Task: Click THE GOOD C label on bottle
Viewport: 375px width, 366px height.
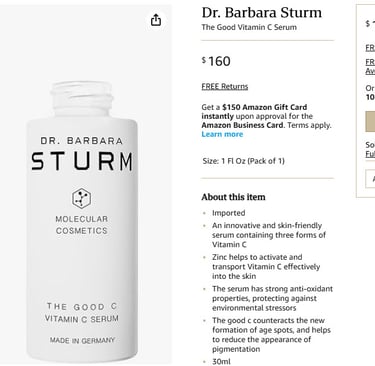Action: point(82,306)
